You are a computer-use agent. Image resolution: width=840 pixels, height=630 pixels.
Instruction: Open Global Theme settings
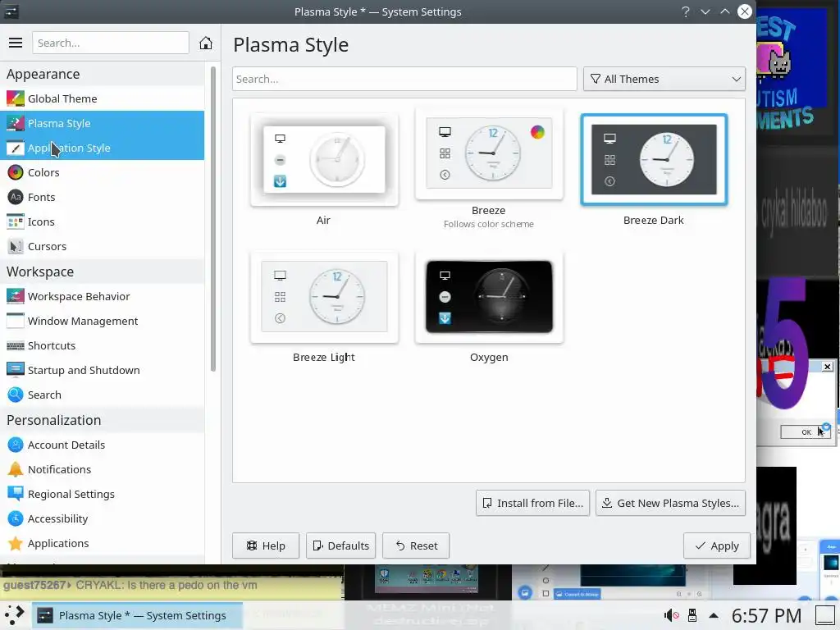102,98
